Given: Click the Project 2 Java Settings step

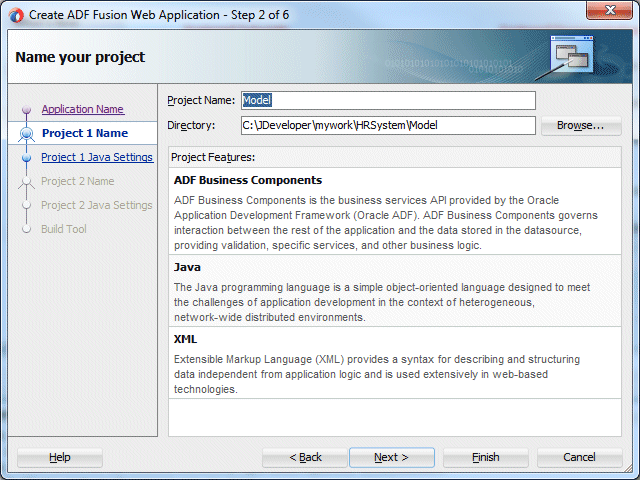Looking at the screenshot, I should (97, 205).
